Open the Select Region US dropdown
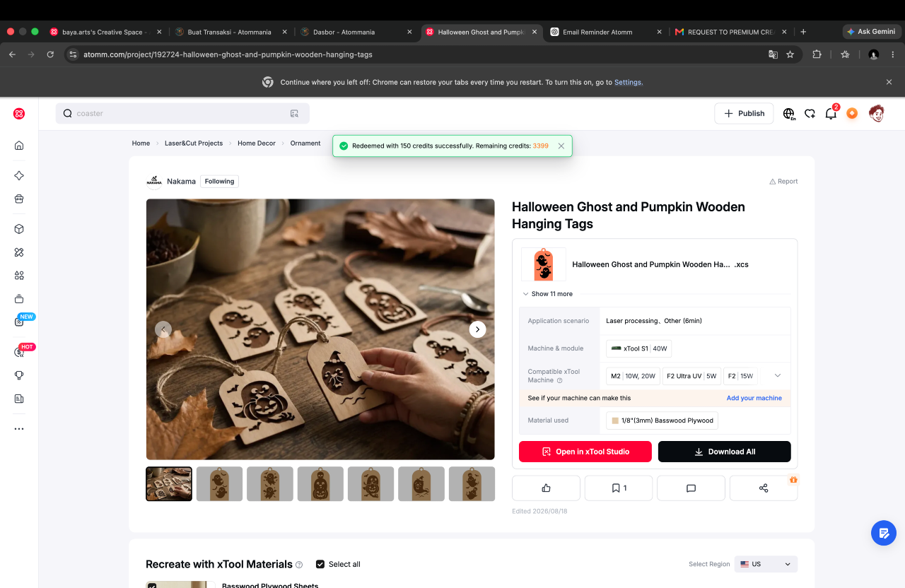 pos(766,564)
